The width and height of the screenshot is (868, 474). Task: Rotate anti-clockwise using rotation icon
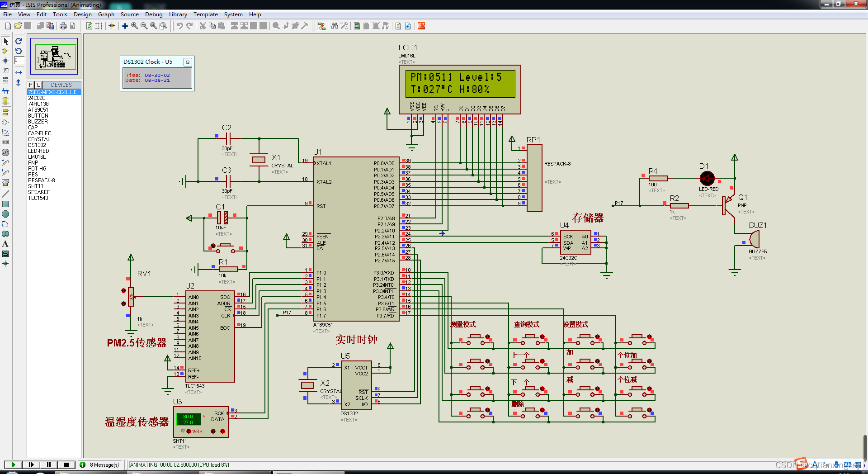(x=19, y=51)
